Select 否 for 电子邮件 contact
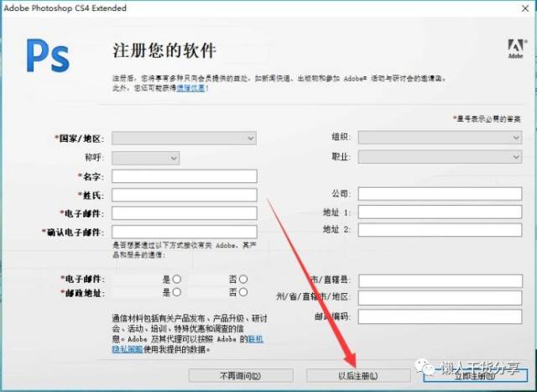 (243, 279)
